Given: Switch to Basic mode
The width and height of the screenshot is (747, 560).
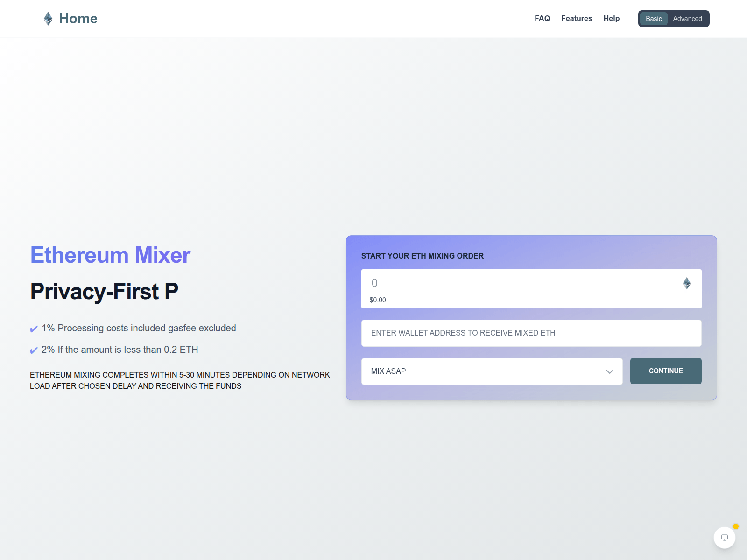Looking at the screenshot, I should pos(654,19).
